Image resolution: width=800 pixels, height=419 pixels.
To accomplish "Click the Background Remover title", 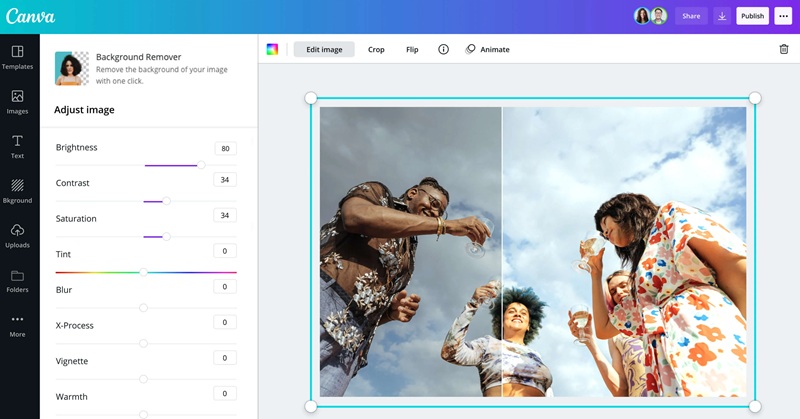I will [x=138, y=57].
